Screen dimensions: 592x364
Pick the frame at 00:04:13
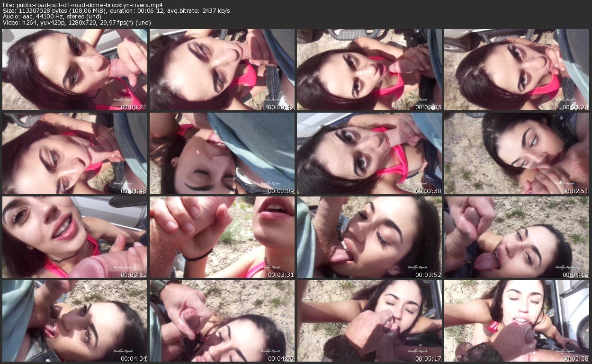pyautogui.click(x=517, y=237)
